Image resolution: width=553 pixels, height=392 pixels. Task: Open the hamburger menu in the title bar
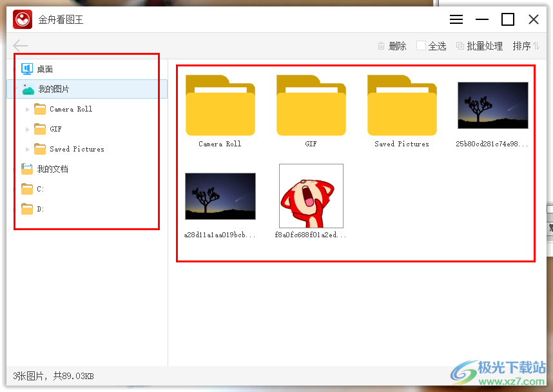coord(456,19)
